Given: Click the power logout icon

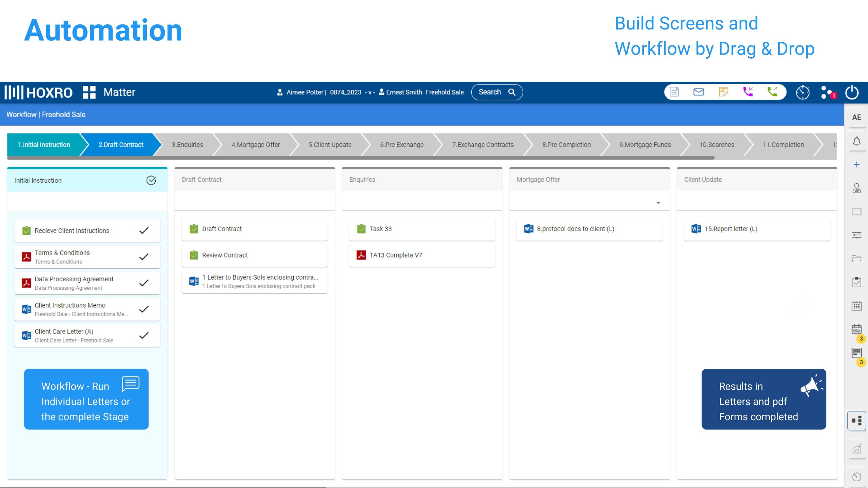Looking at the screenshot, I should (852, 93).
